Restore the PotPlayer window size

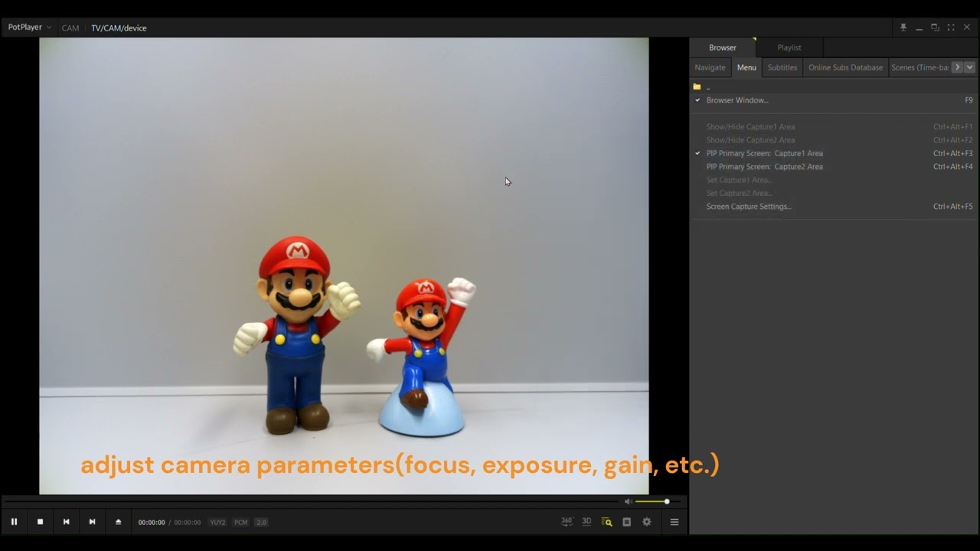pos(935,28)
